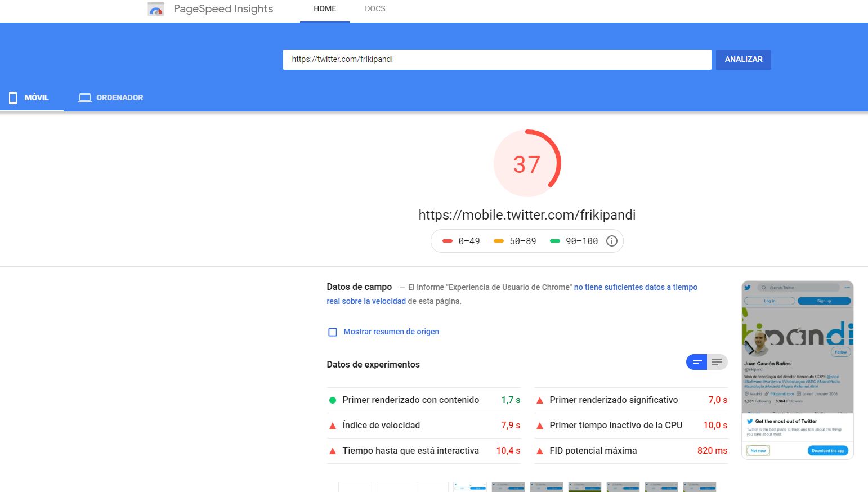Viewport: 868px width, 492px height.
Task: Click the red 0–49 legend marker
Action: pyautogui.click(x=448, y=241)
